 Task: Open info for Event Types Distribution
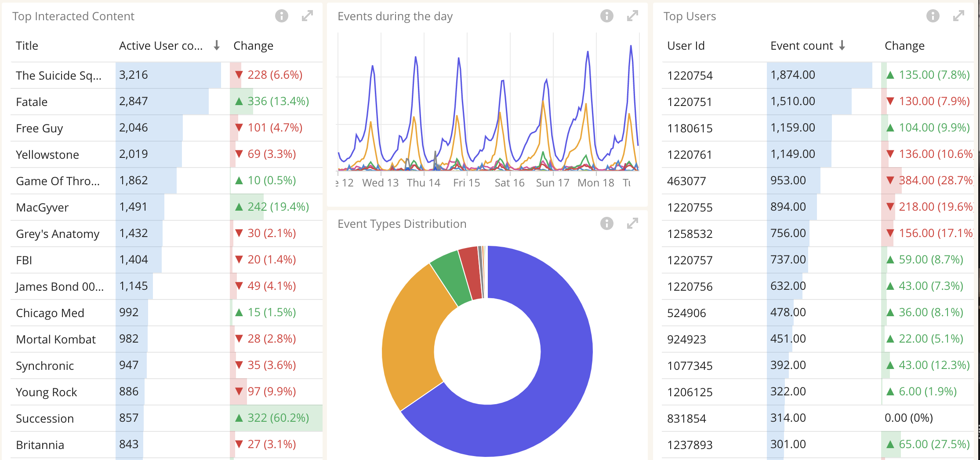[x=607, y=224]
